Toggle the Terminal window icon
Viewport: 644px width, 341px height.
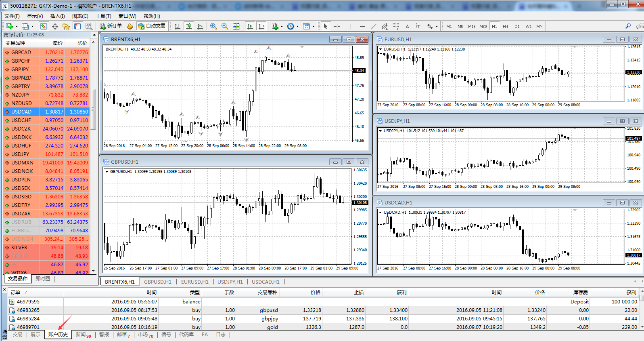[x=77, y=26]
